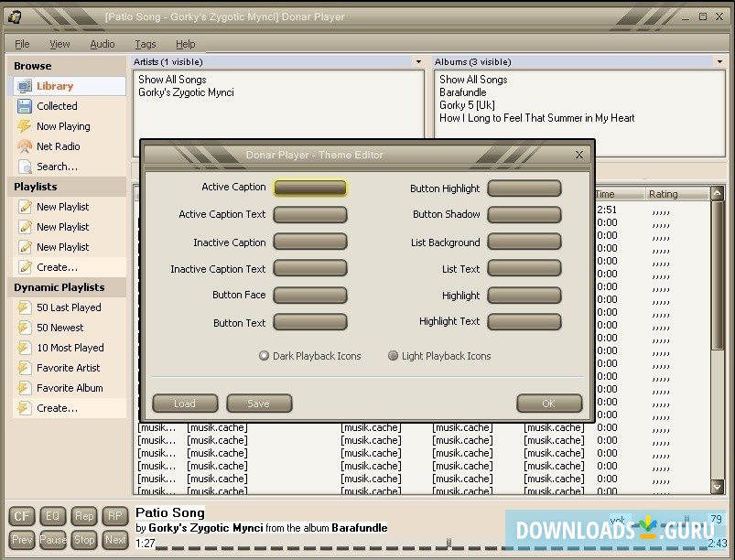Screen dimensions: 735x560
Task: Open the Albums panel dropdown
Action: click(x=723, y=61)
